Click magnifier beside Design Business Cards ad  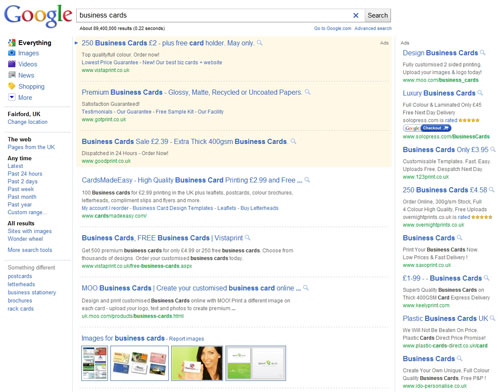[482, 53]
